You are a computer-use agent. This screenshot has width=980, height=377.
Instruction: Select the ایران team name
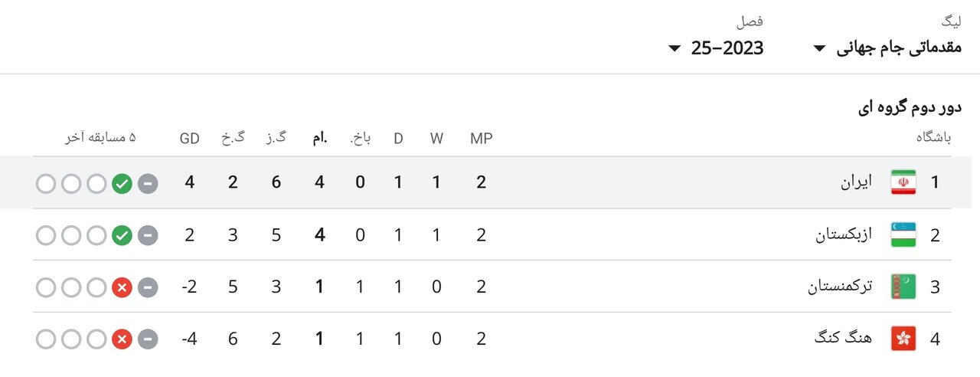tap(856, 182)
